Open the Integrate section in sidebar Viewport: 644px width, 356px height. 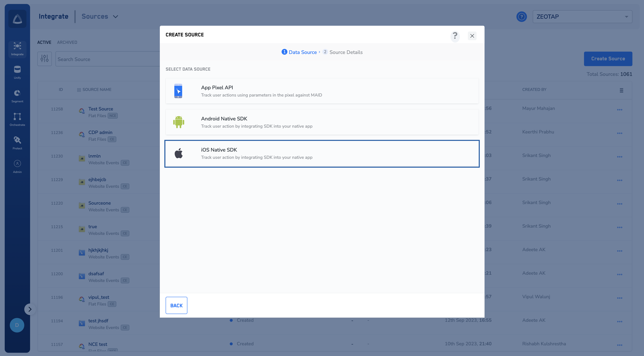(x=17, y=49)
